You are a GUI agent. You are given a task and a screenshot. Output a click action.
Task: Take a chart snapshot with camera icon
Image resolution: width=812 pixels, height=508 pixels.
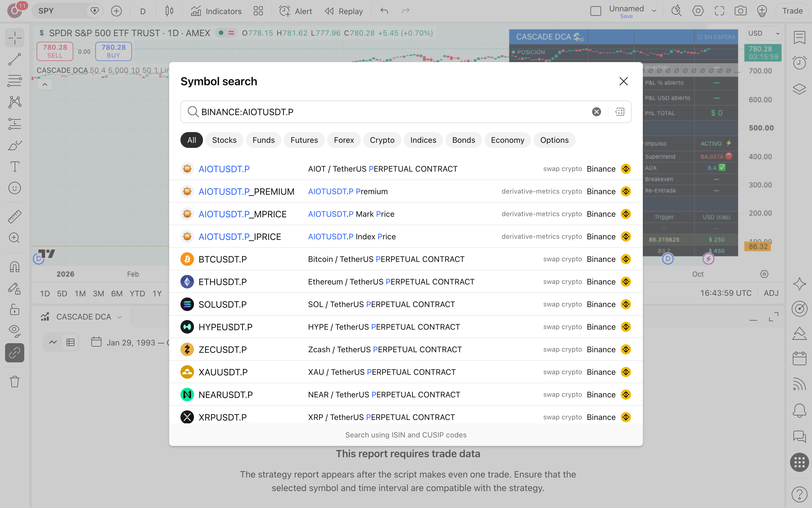(x=741, y=11)
